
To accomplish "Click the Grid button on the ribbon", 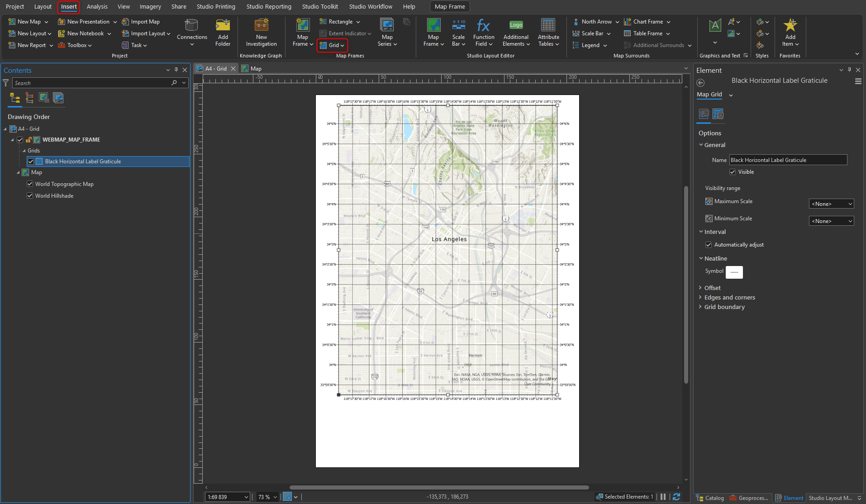I will [332, 45].
